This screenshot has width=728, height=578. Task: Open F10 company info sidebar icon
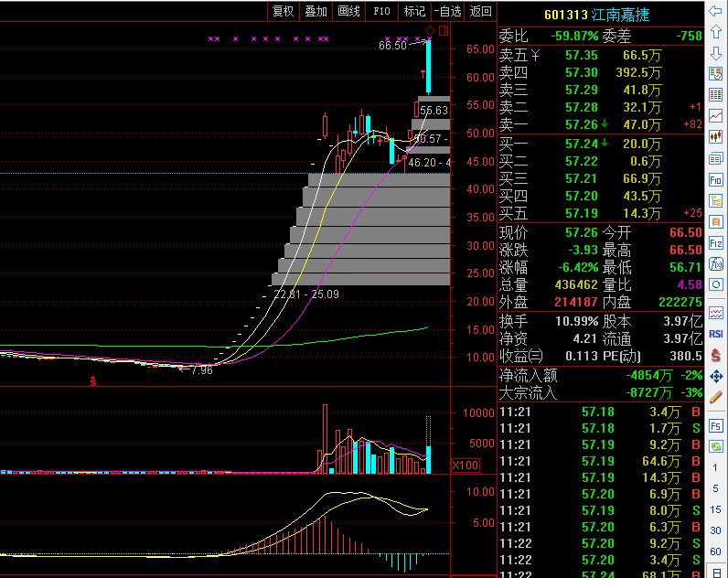point(715,179)
